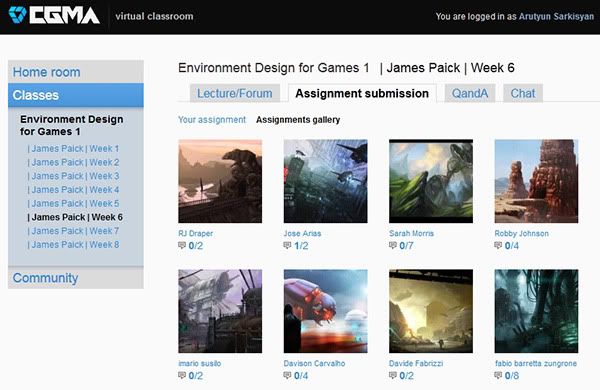Open fabio barretta zungrone's artwork thumbnail
600x390 pixels.
pyautogui.click(x=536, y=311)
